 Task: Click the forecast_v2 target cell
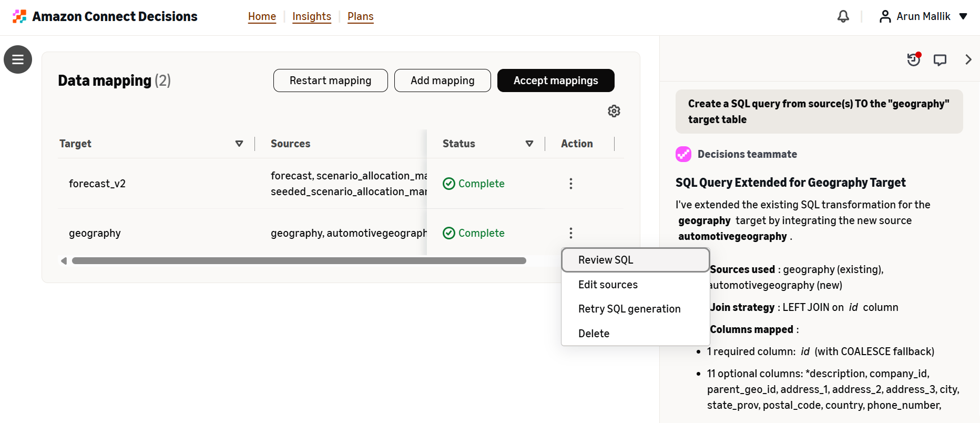point(97,184)
